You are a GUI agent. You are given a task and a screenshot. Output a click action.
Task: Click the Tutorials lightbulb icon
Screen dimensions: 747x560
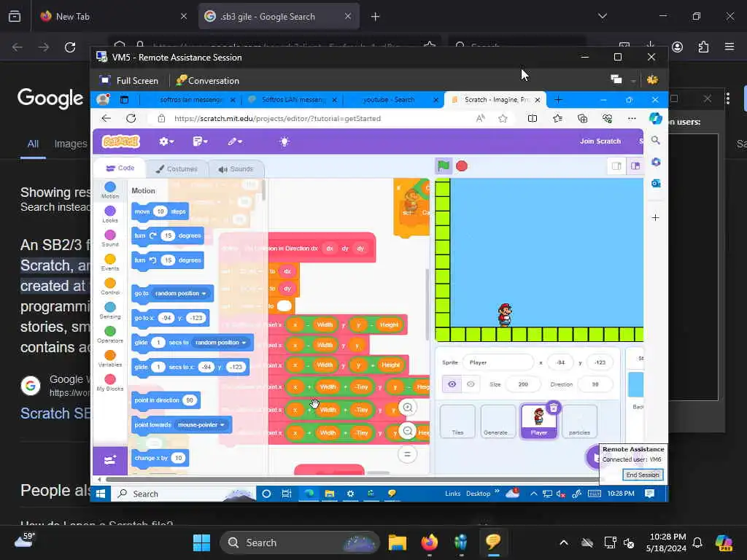point(285,141)
